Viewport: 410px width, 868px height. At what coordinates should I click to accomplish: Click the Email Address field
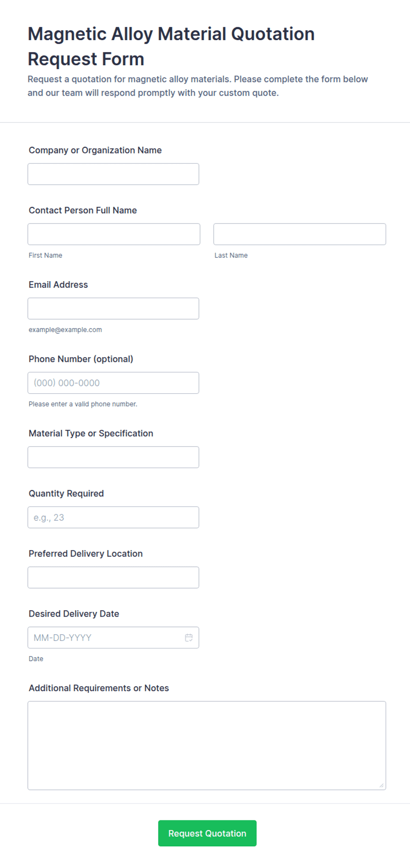click(113, 309)
